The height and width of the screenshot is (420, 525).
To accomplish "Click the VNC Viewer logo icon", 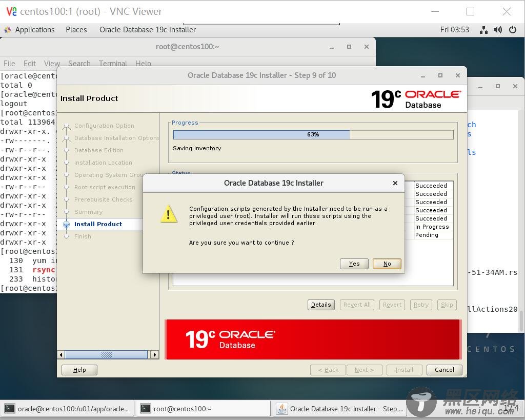I will click(11, 11).
